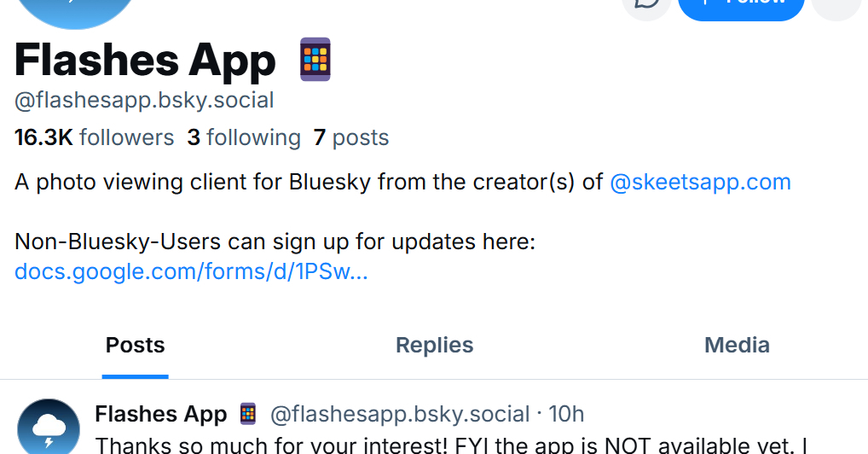Click the Flashes App author name on the post
The width and height of the screenshot is (868, 454).
click(x=161, y=415)
